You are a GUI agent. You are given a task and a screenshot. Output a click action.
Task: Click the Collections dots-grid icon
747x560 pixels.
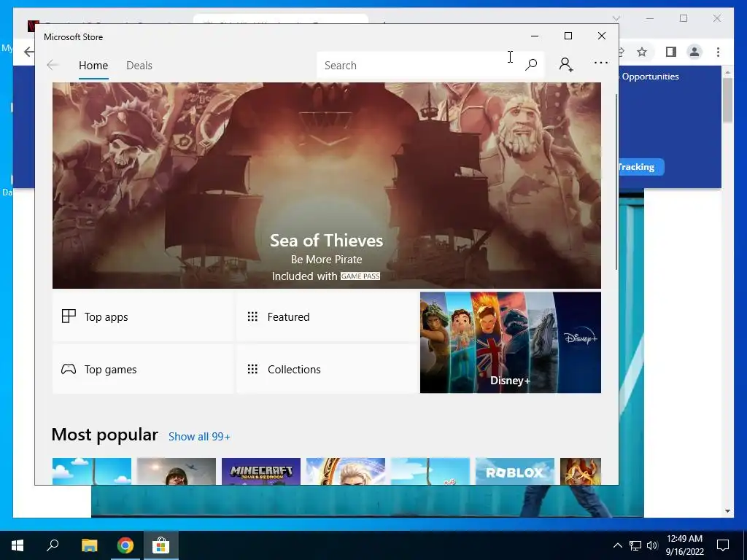(252, 369)
